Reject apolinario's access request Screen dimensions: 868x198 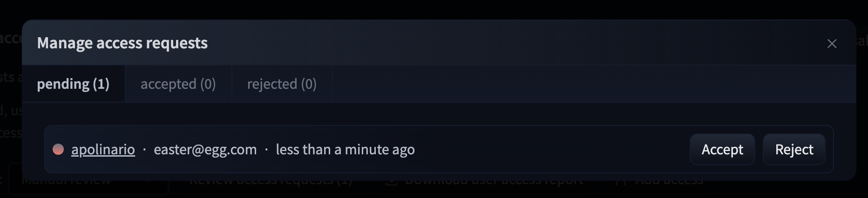point(794,149)
